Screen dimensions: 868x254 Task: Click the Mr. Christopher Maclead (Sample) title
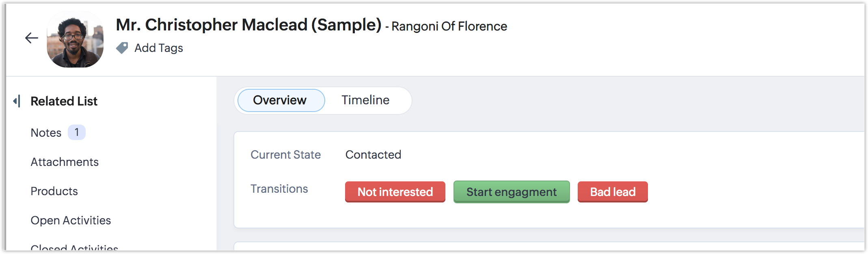tap(248, 25)
